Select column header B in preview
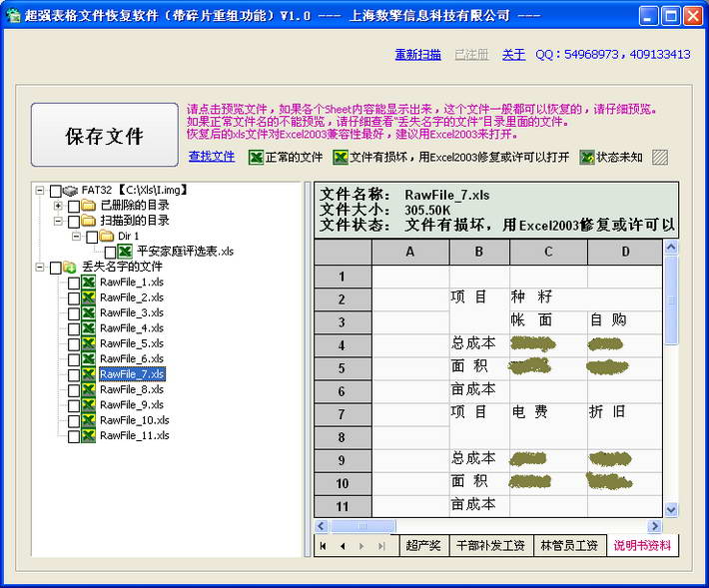This screenshot has width=709, height=588. 479,252
